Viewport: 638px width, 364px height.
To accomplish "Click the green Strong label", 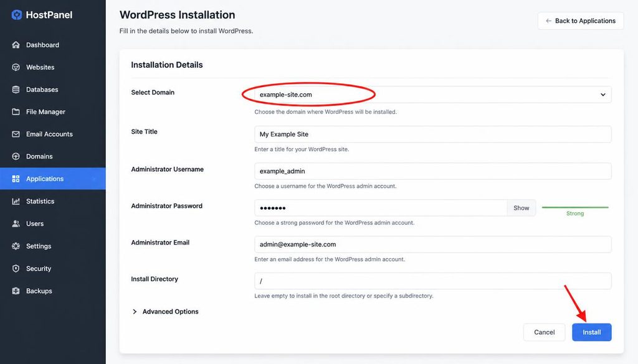I will (575, 213).
